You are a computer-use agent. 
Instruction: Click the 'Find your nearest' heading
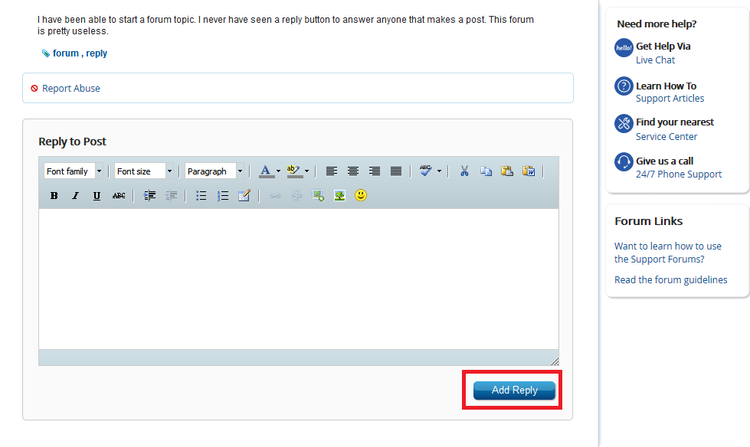point(674,122)
